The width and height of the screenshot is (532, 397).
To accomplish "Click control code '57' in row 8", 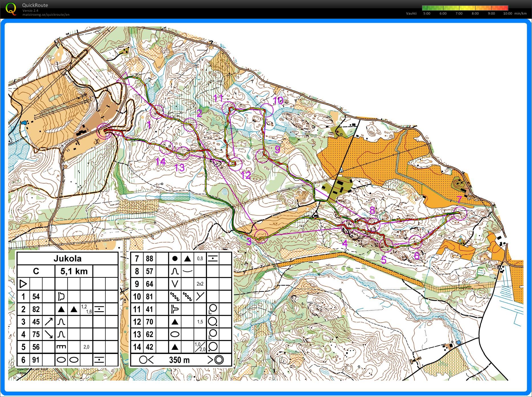I will 150,271.
